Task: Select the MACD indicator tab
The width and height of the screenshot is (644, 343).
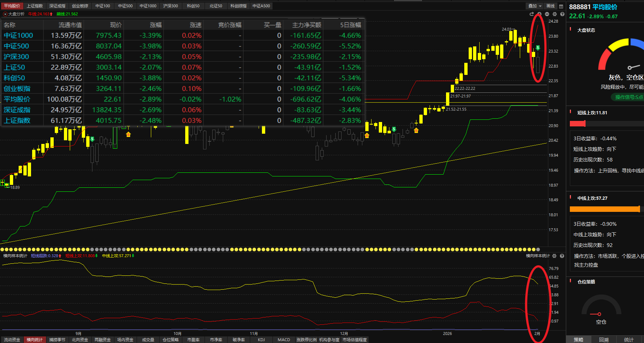Action: point(284,340)
